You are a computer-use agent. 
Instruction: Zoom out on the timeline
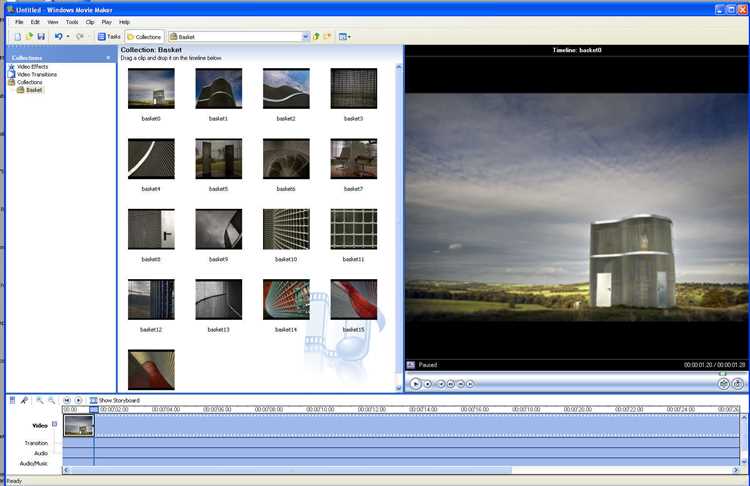click(x=51, y=400)
